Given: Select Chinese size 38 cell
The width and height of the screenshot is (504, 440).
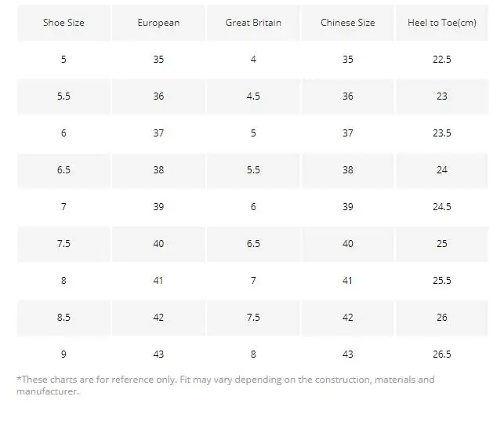Looking at the screenshot, I should pos(348,170).
